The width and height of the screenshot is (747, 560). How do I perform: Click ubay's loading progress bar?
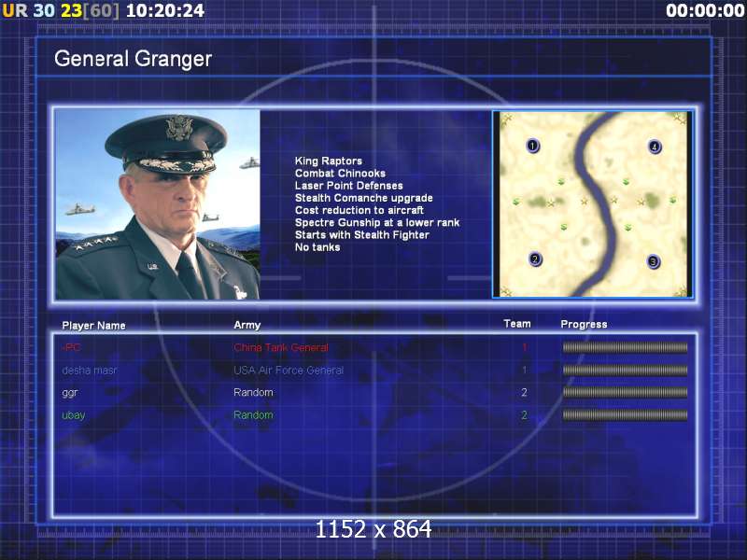point(625,415)
